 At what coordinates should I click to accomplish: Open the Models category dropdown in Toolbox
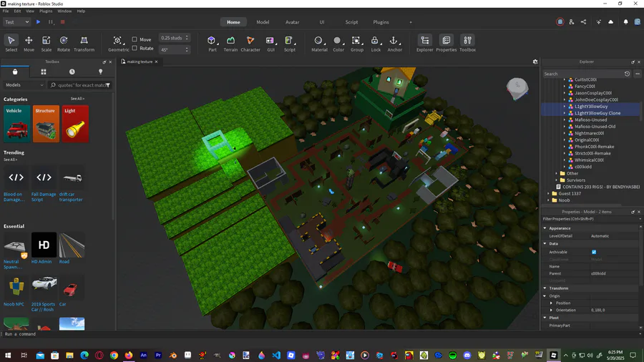pos(24,85)
